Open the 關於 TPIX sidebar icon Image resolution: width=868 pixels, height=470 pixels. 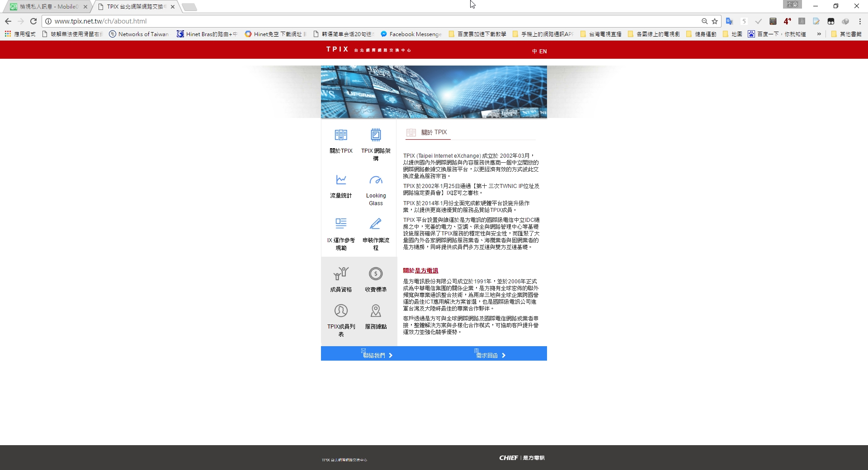[341, 135]
